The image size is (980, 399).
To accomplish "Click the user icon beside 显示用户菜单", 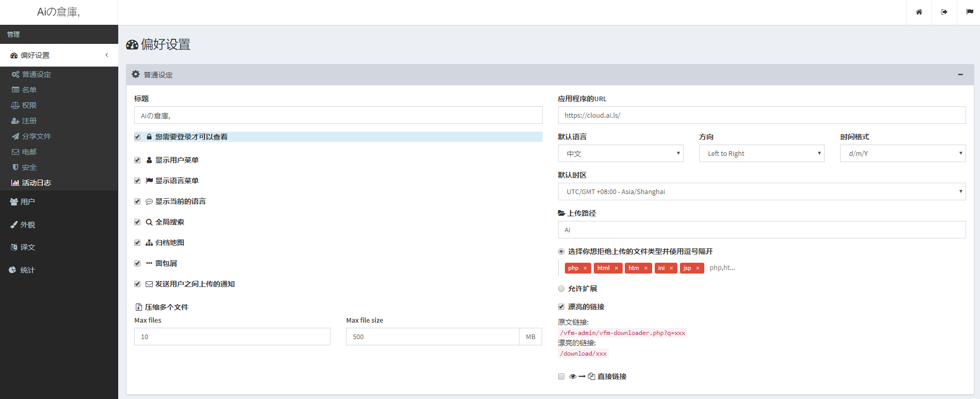I will click(x=149, y=160).
